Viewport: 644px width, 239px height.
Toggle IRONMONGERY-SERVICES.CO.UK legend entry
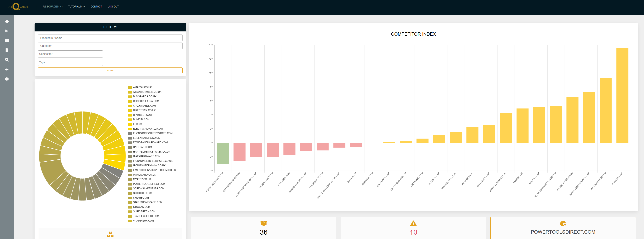[150, 161]
